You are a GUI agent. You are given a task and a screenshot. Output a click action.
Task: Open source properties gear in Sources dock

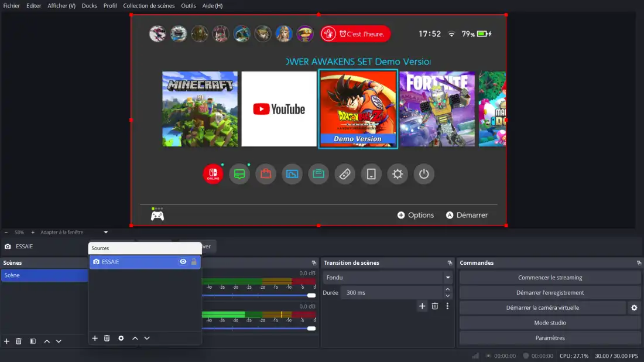coord(121,338)
